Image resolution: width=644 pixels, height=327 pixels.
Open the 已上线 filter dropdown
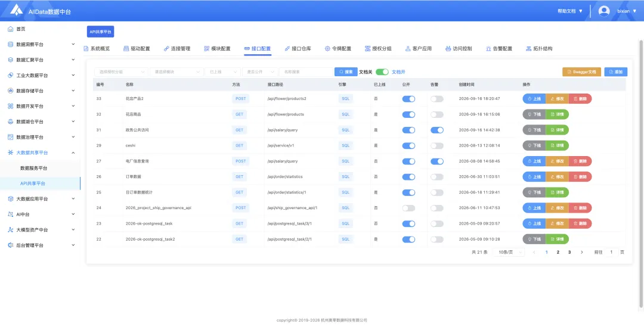pyautogui.click(x=222, y=72)
